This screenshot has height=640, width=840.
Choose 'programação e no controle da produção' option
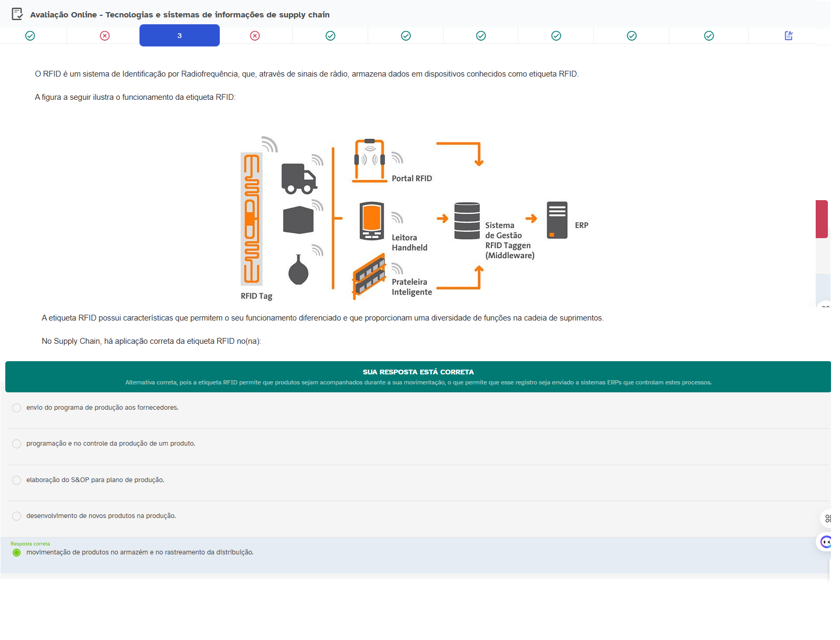(x=17, y=444)
